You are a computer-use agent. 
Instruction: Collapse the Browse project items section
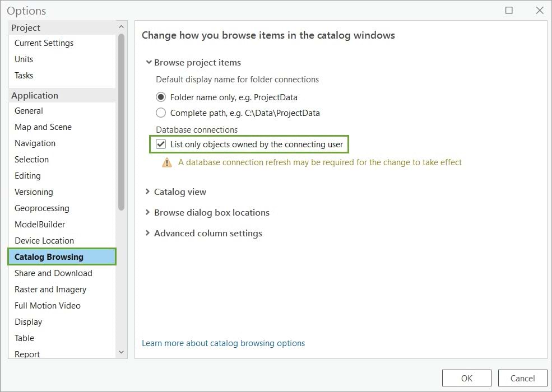[149, 63]
